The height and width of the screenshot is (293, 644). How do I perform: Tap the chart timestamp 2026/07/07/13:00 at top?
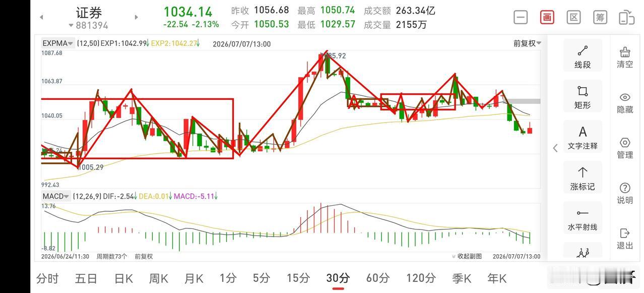coord(242,44)
